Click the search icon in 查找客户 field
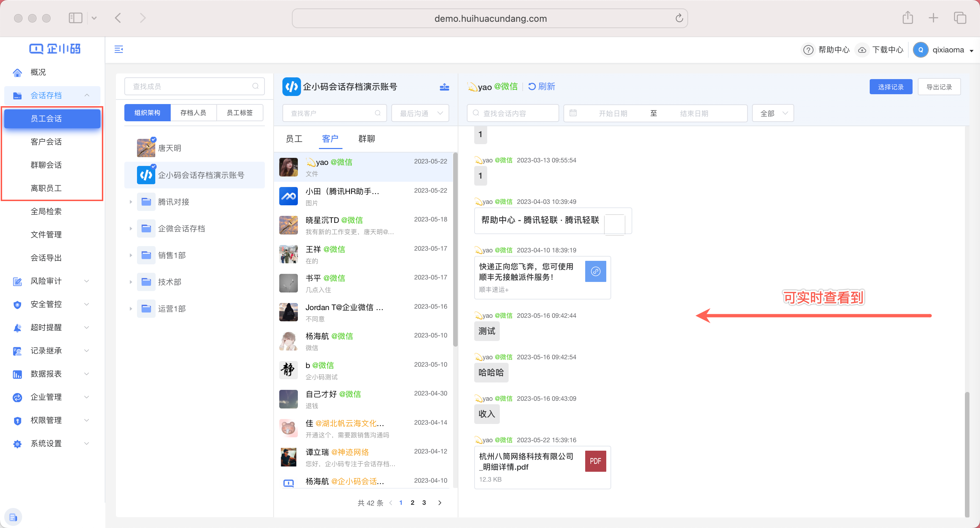 tap(378, 113)
